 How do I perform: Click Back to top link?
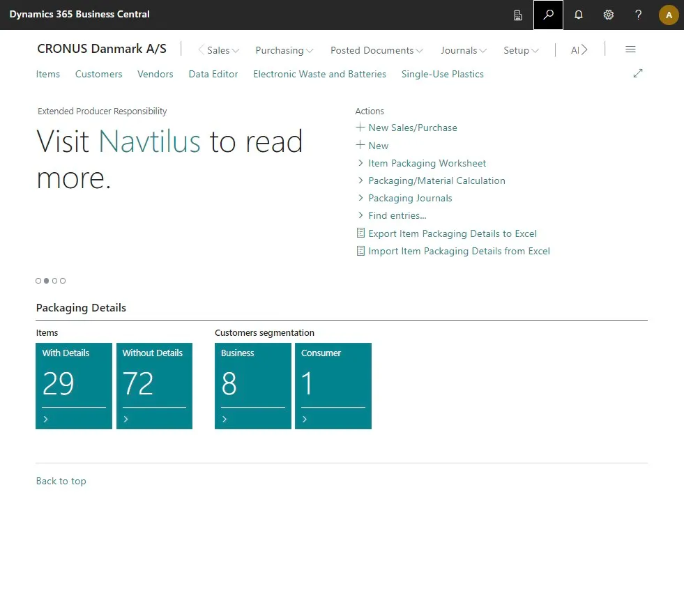61,481
